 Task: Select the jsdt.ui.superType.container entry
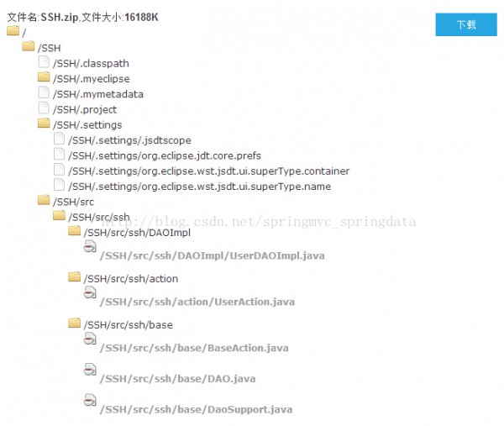(x=208, y=171)
